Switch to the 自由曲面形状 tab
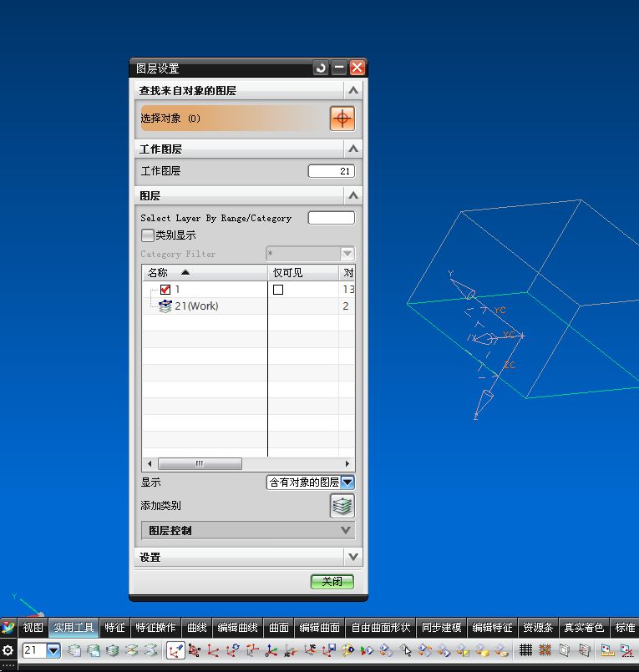Screen dimensions: 639x672 coord(381,628)
